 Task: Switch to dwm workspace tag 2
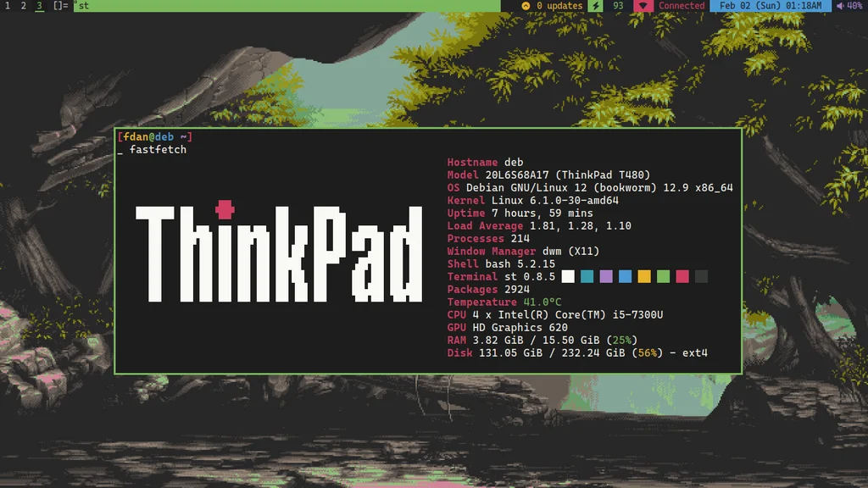(23, 6)
